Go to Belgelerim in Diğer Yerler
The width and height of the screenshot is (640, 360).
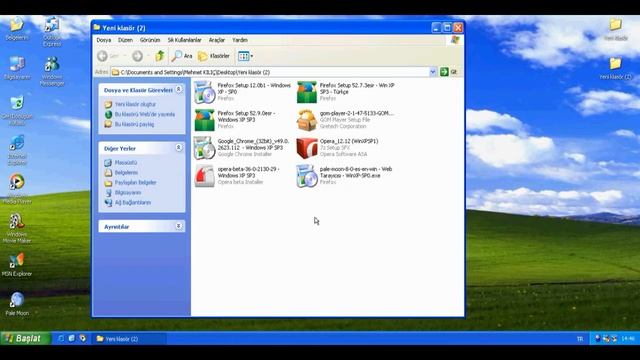[126, 173]
